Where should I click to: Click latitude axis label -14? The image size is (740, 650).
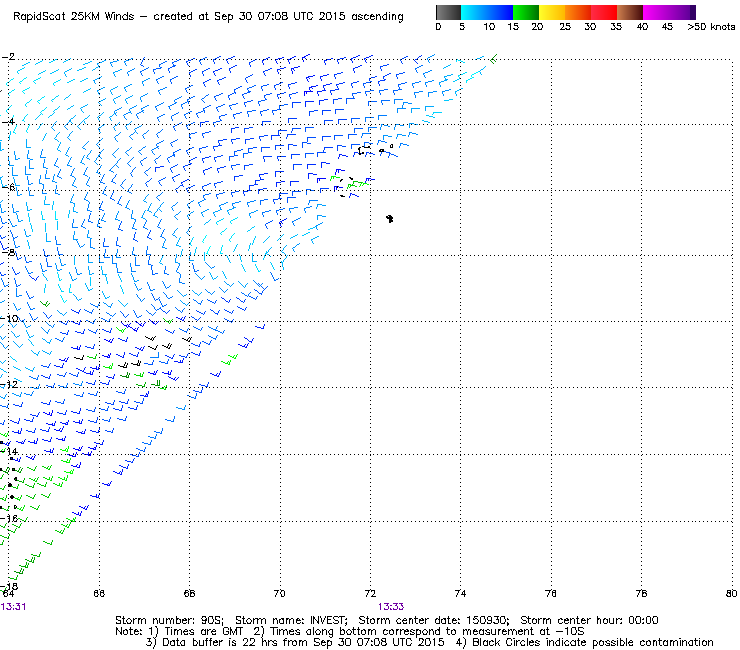(10, 452)
